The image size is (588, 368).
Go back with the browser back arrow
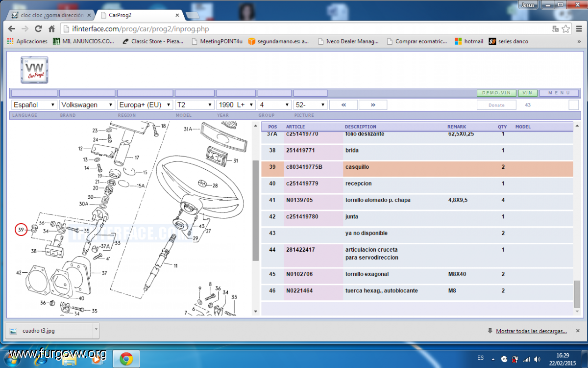tap(13, 29)
